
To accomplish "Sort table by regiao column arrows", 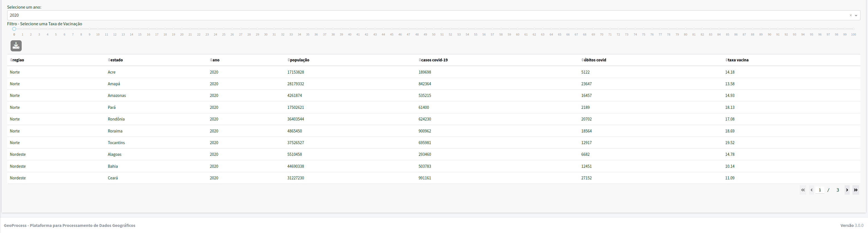I will point(11,60).
